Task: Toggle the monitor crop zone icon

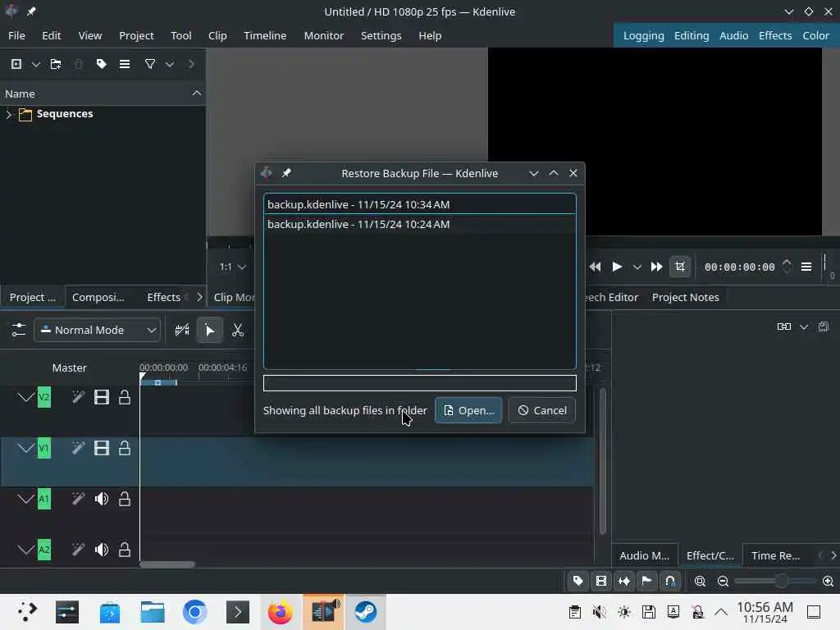Action: [680, 267]
